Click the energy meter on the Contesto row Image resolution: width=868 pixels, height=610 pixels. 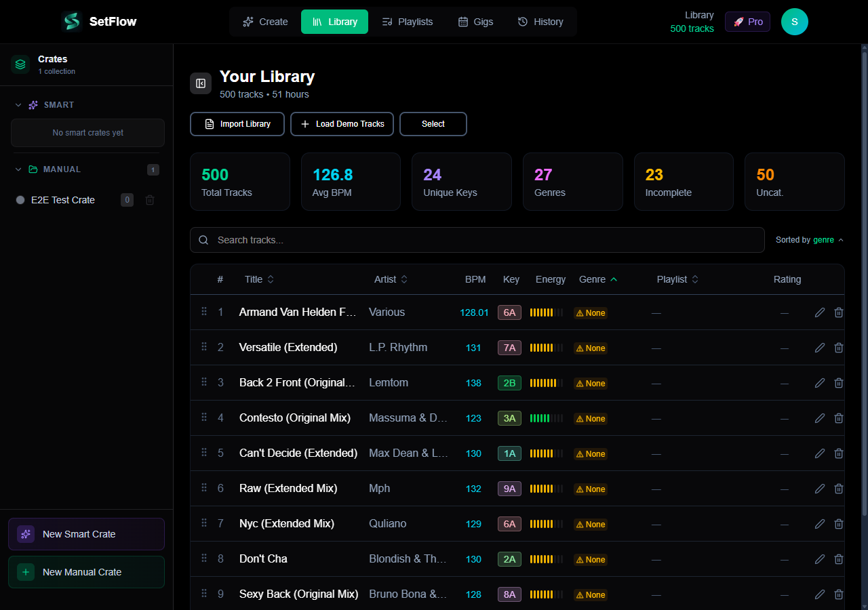pyautogui.click(x=546, y=418)
